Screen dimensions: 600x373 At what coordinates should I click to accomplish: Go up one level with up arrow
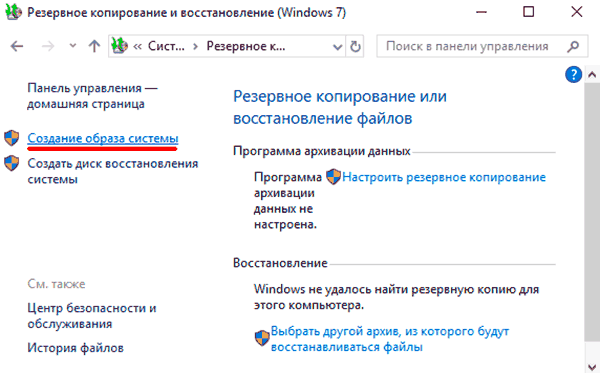coord(94,46)
